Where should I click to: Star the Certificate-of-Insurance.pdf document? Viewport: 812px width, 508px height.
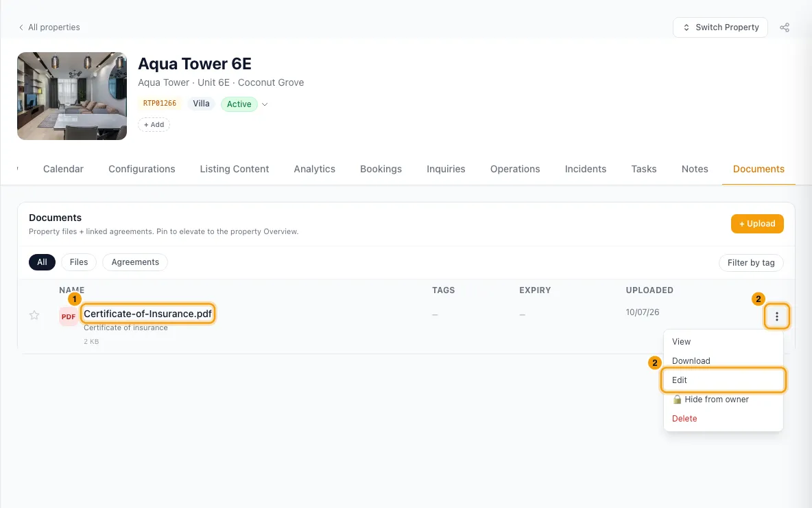tap(34, 315)
